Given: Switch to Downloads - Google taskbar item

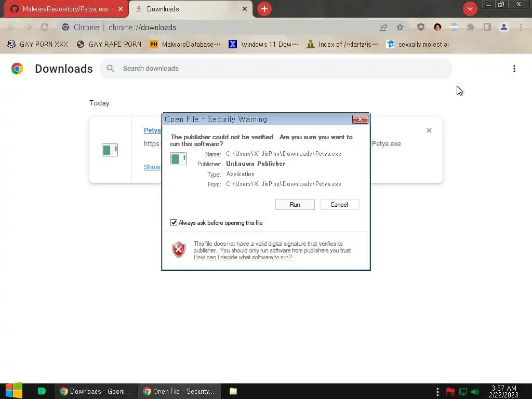Looking at the screenshot, I should pyautogui.click(x=96, y=391).
